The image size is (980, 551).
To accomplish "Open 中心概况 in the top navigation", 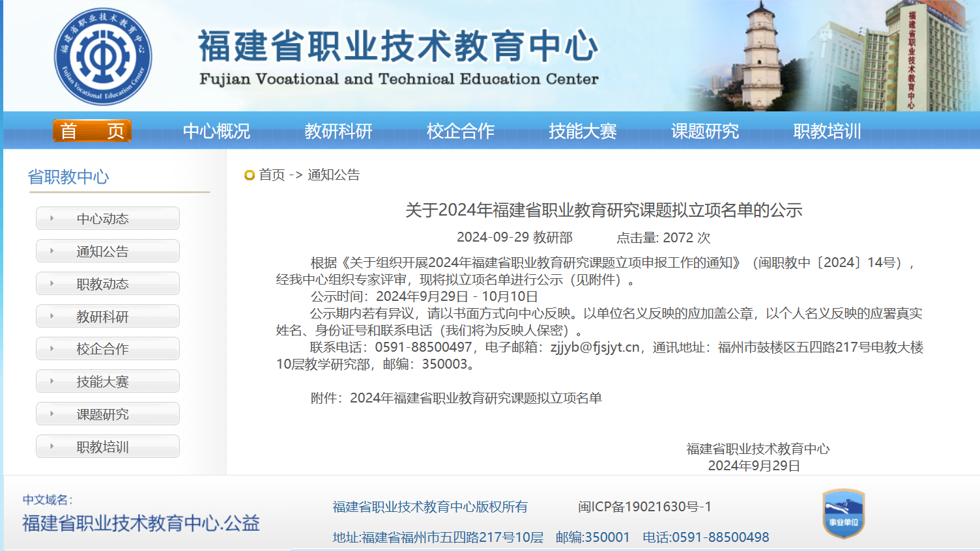I will (x=216, y=131).
